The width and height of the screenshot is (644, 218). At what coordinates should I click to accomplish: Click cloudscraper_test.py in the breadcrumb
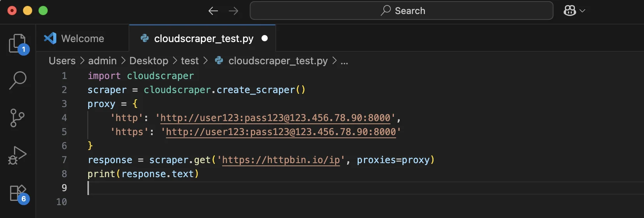(278, 61)
